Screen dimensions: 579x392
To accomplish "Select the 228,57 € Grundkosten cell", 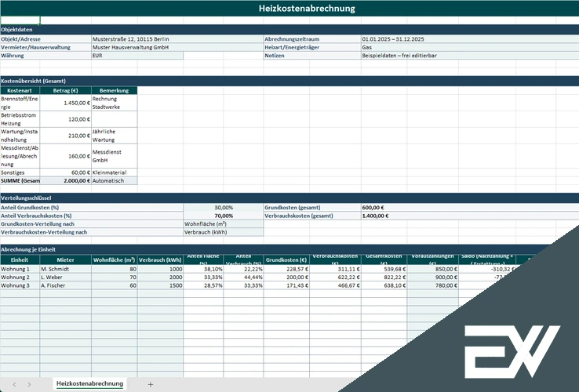I will pos(286,269).
